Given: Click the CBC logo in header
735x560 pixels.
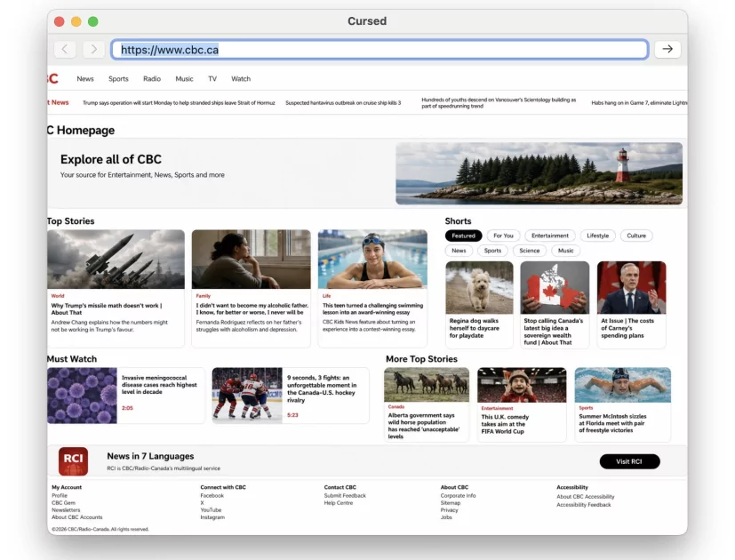Looking at the screenshot, I should click(x=52, y=79).
